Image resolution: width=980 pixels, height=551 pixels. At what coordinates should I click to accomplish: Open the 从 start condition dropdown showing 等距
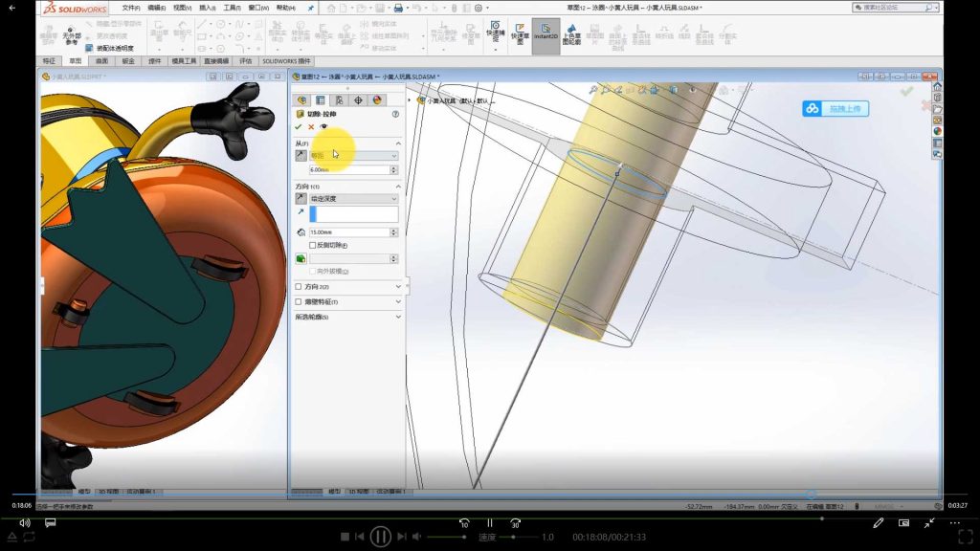(353, 153)
